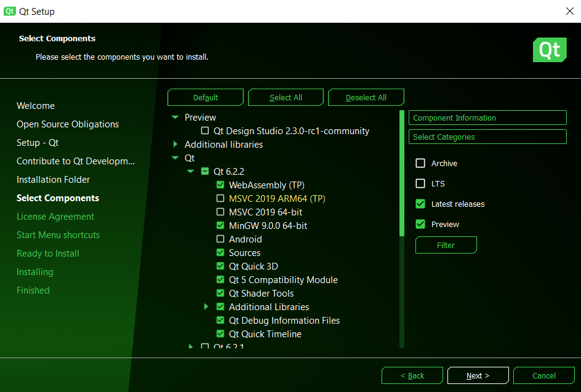Select the MSVC 2019 ARM64 (TP) label
The height and width of the screenshot is (392, 581).
click(x=277, y=199)
